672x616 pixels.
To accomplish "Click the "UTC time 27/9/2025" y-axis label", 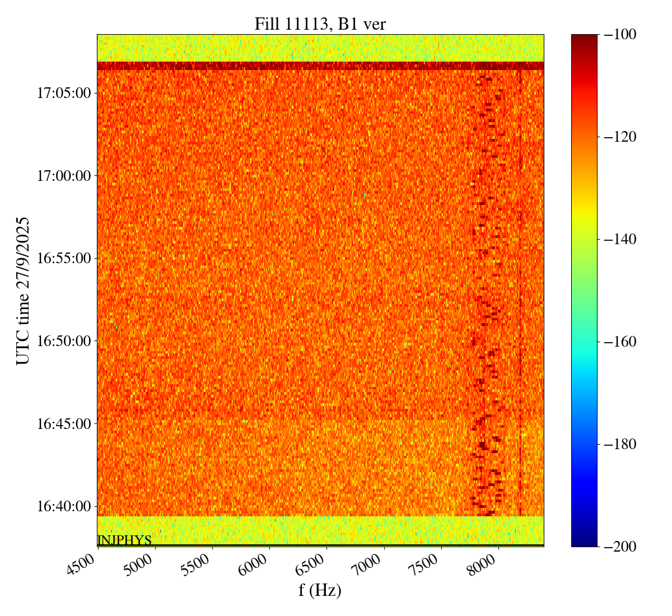I will click(23, 291).
